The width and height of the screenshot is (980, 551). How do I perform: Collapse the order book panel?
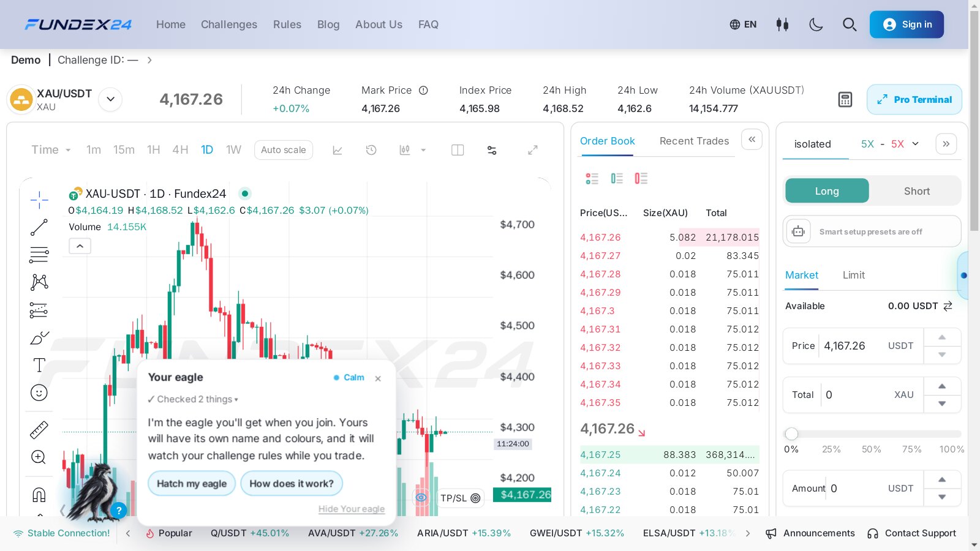click(x=752, y=139)
